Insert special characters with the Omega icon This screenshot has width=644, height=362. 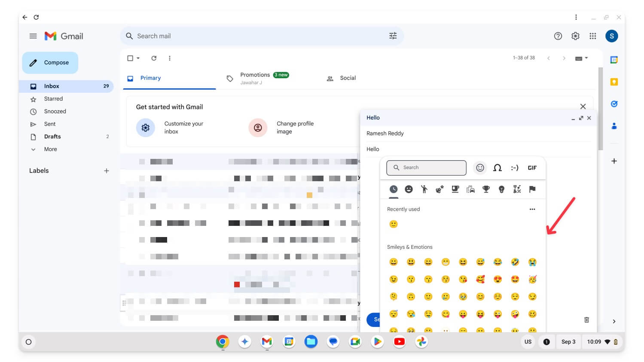(497, 167)
